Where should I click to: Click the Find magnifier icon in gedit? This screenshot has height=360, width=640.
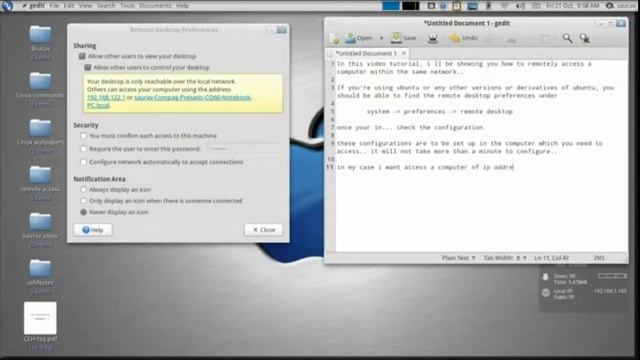click(x=567, y=38)
